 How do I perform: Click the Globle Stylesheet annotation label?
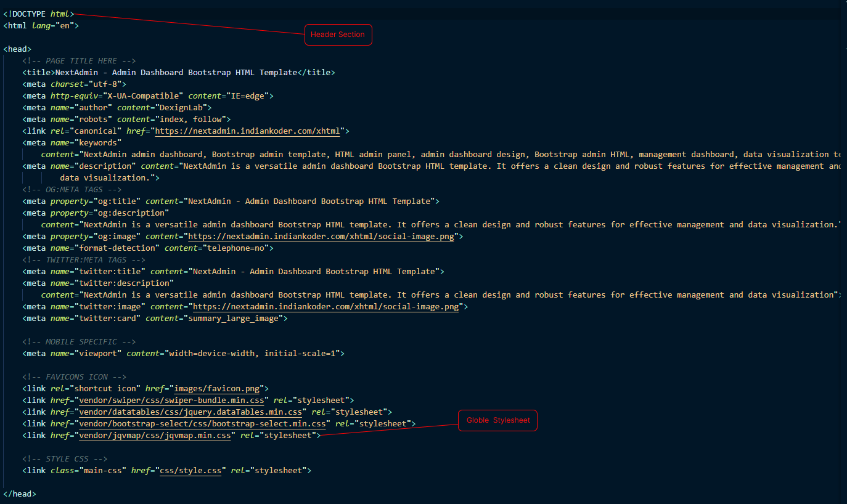click(497, 420)
